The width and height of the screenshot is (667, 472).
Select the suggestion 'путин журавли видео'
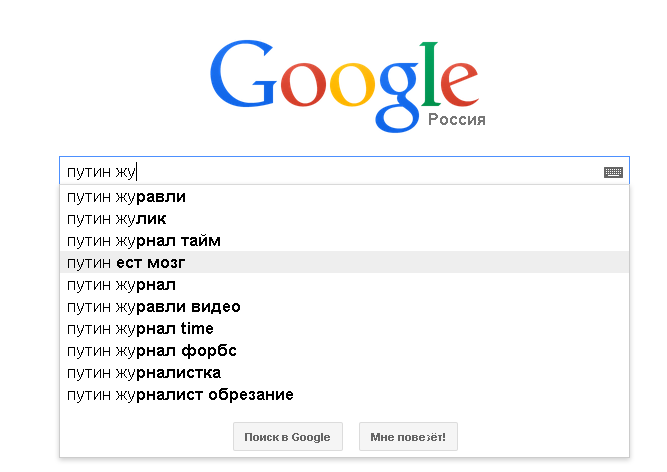pyautogui.click(x=154, y=307)
